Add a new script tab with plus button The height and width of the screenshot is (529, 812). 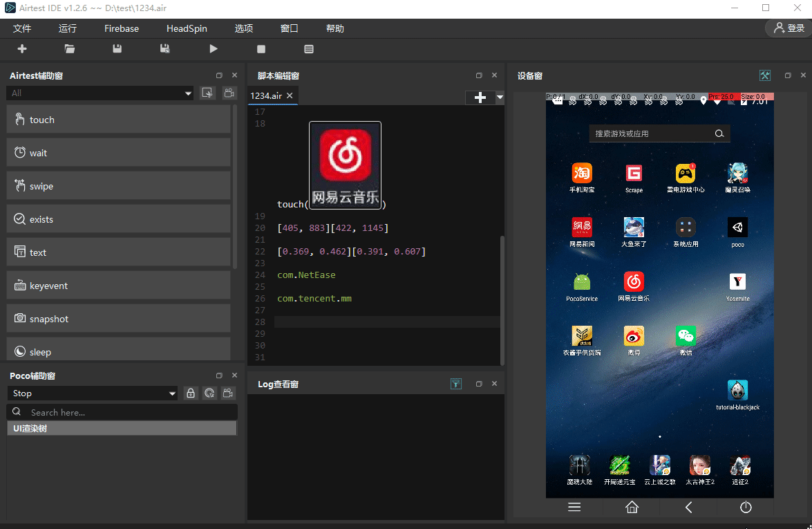coord(480,98)
